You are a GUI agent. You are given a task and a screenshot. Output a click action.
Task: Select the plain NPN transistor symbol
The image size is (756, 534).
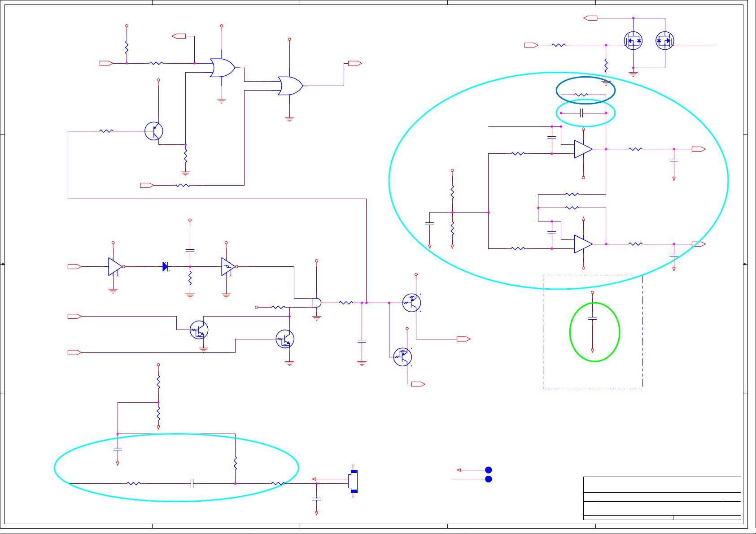pyautogui.click(x=153, y=131)
